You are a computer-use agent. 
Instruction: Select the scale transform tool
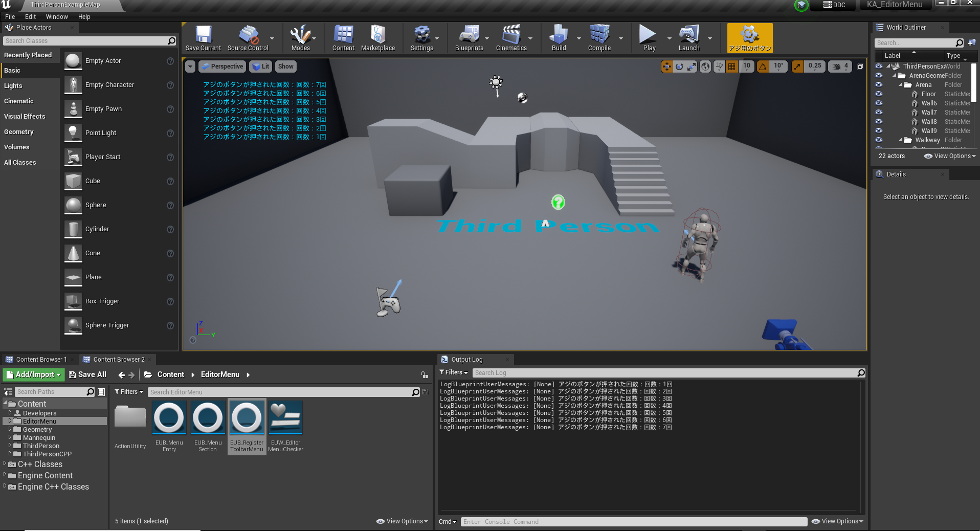coord(692,67)
